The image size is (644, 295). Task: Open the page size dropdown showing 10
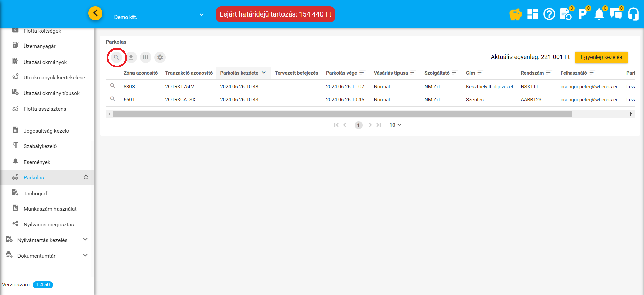point(395,125)
